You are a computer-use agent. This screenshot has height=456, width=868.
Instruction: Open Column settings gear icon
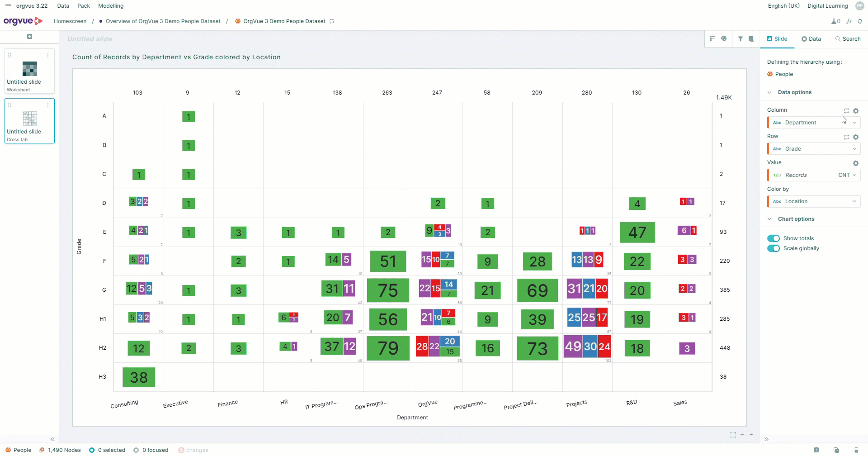pyautogui.click(x=856, y=110)
